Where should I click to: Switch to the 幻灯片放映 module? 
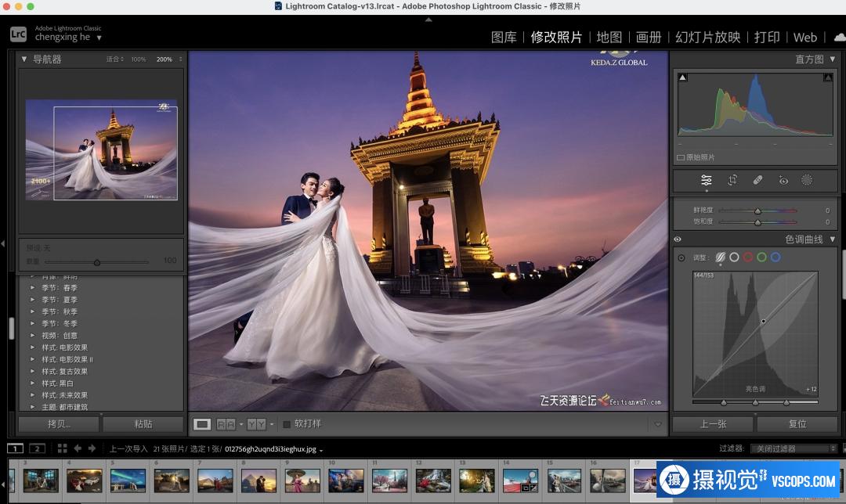point(708,38)
